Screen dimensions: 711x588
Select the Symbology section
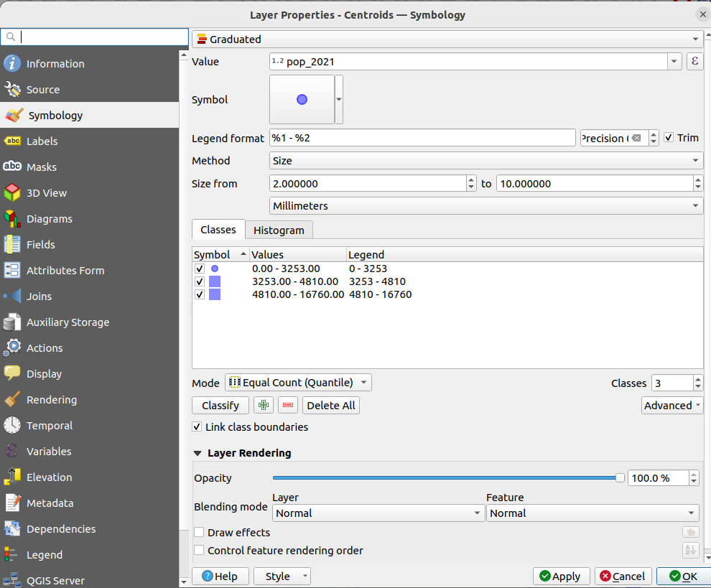click(89, 115)
